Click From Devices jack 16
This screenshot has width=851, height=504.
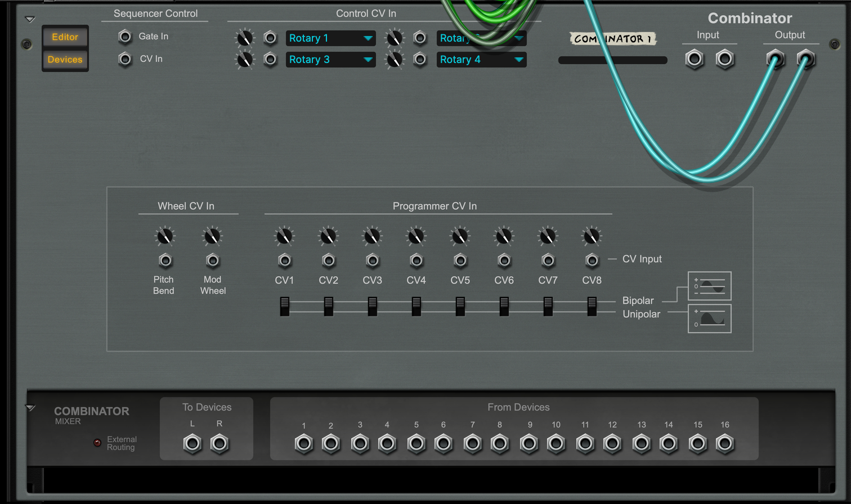coord(725,444)
